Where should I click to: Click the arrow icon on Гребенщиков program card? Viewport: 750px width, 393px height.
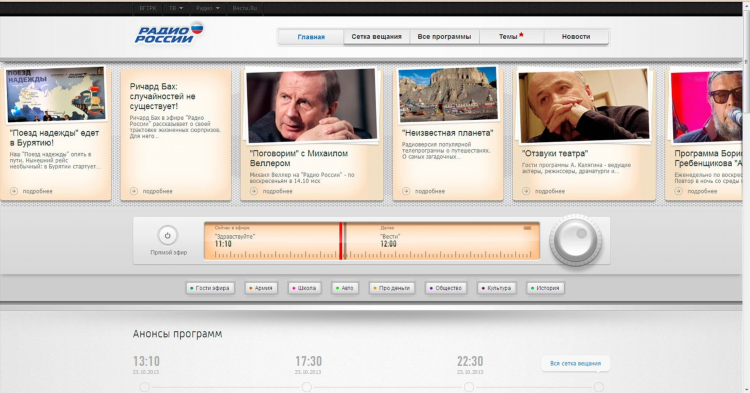(x=678, y=191)
